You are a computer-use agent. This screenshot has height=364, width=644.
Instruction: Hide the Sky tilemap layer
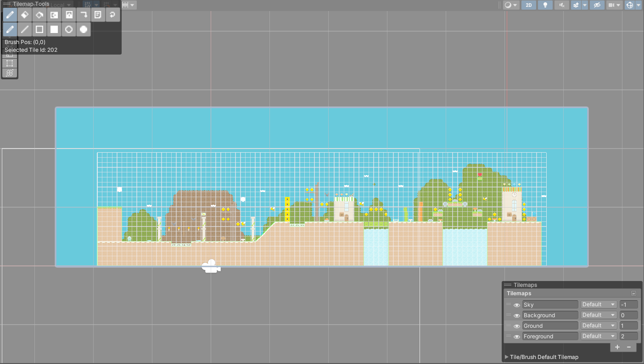tap(516, 305)
